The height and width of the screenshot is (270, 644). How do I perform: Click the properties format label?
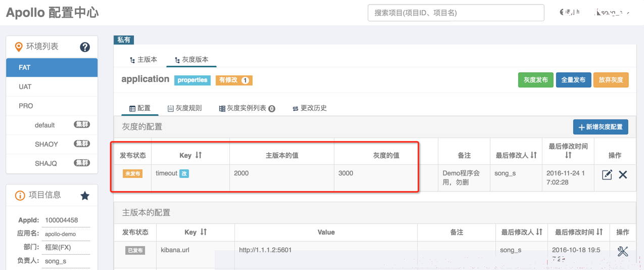[192, 80]
